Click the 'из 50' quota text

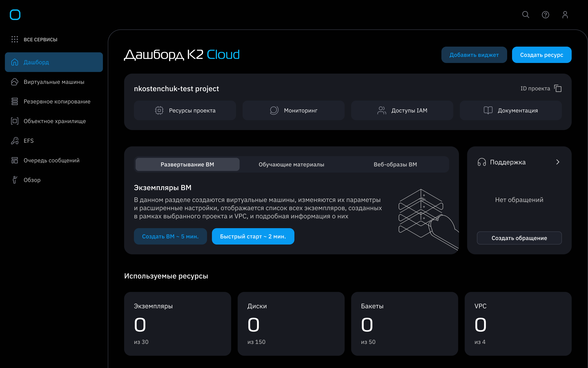pos(368,342)
